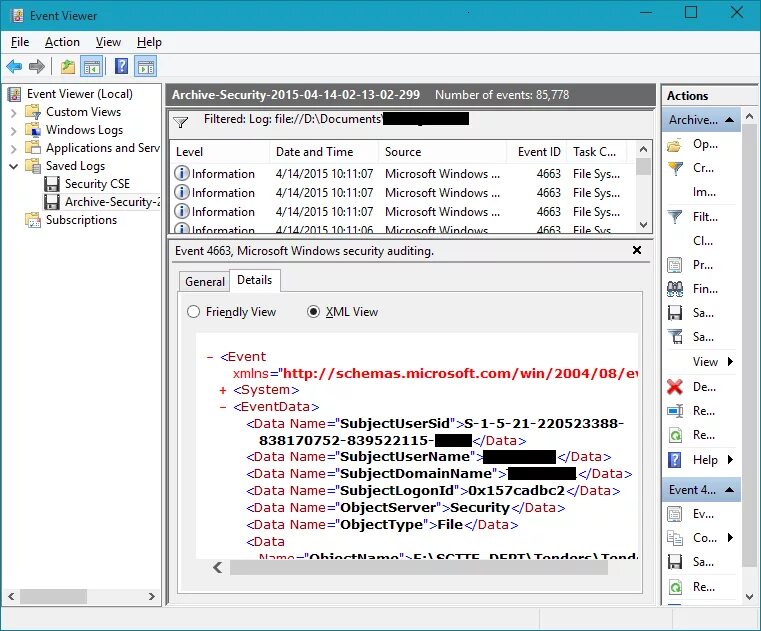Open the Action menu
Viewport: 761px width, 631px height.
click(62, 42)
